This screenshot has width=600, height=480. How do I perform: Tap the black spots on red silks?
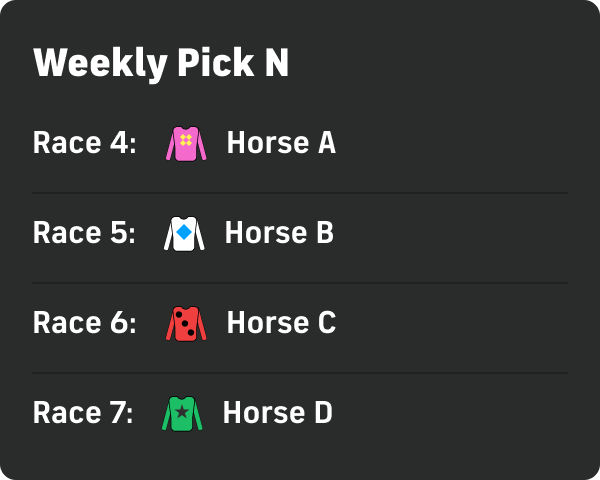(x=185, y=324)
